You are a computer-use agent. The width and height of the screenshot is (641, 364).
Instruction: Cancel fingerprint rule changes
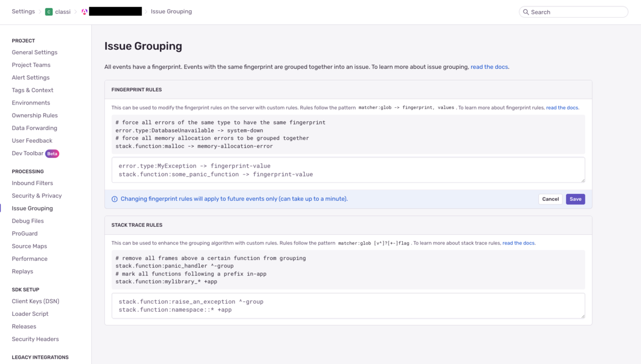pyautogui.click(x=550, y=199)
